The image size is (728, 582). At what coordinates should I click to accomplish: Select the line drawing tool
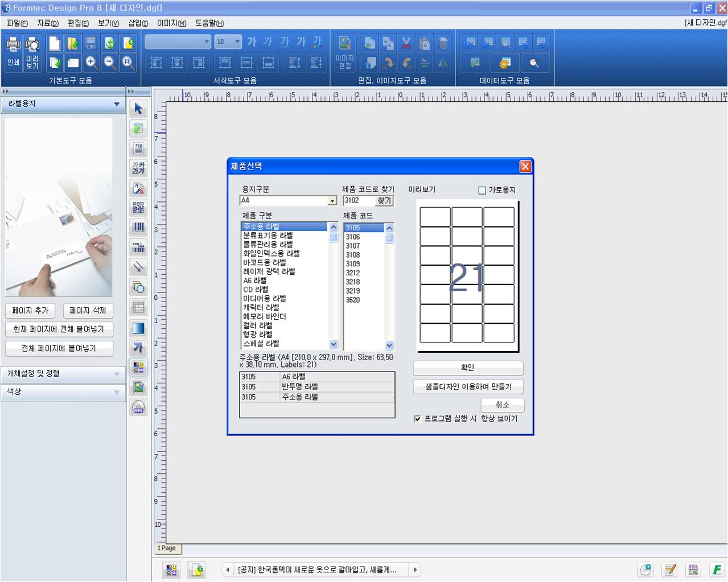tap(138, 267)
